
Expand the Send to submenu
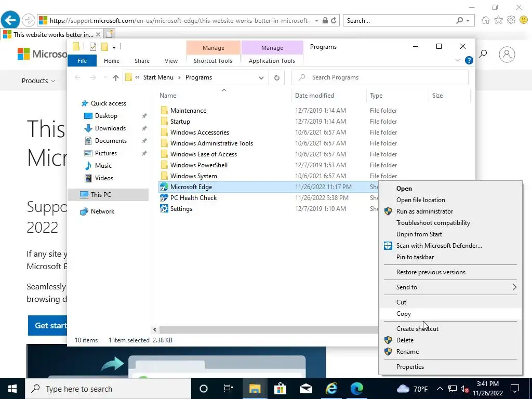(x=450, y=287)
